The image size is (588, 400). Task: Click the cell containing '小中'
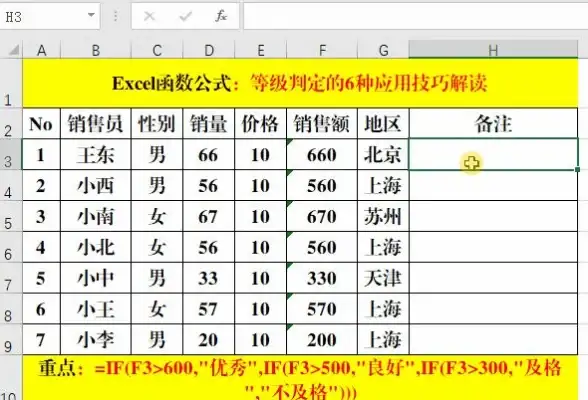tap(96, 278)
